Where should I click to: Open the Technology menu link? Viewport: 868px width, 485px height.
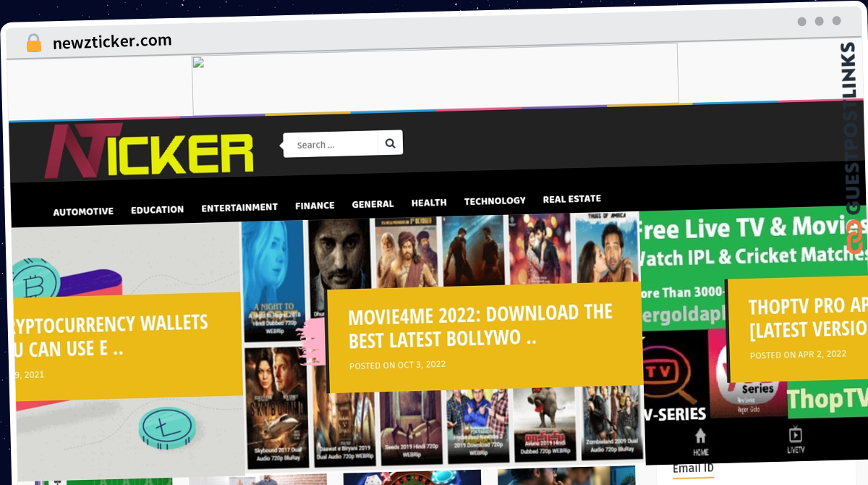tap(495, 201)
